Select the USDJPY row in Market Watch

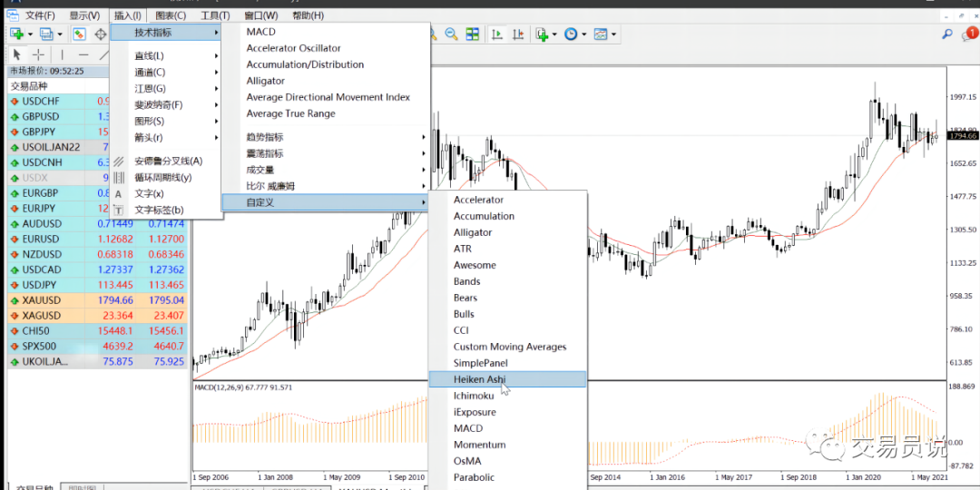point(97,285)
